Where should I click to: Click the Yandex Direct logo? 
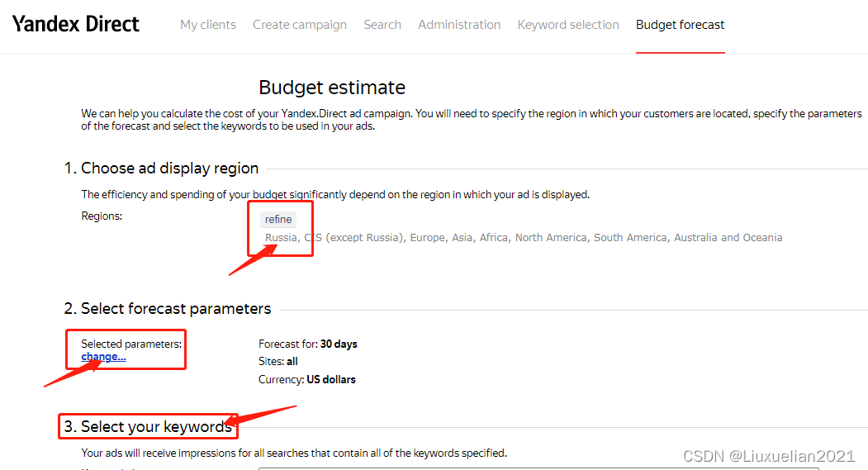(76, 24)
